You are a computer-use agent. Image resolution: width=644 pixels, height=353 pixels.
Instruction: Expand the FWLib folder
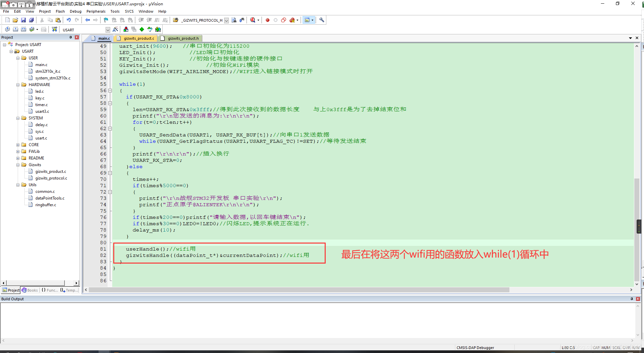point(18,151)
